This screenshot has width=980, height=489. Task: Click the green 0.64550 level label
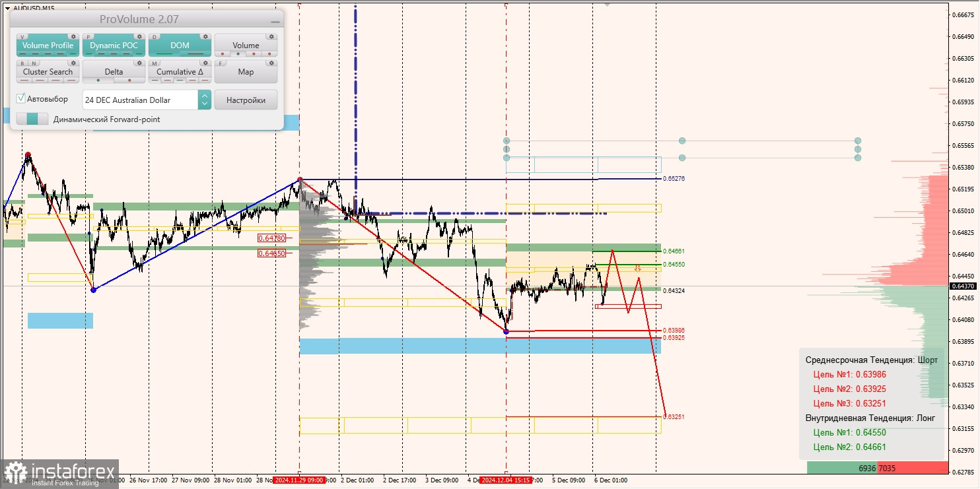click(674, 264)
